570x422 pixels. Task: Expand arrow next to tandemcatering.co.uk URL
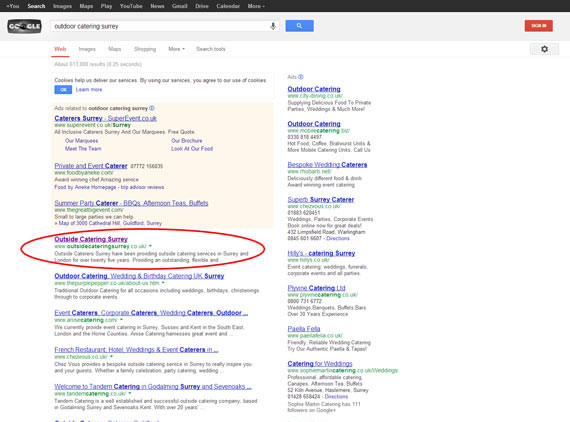coord(130,393)
